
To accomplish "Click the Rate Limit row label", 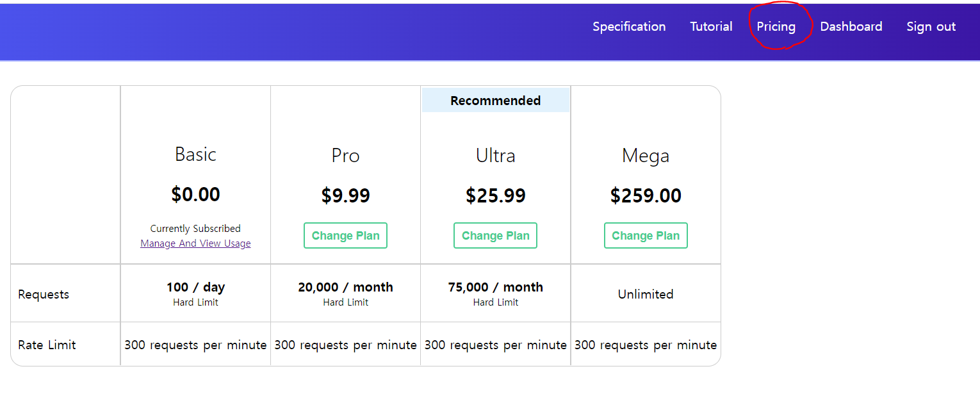I will (x=47, y=345).
